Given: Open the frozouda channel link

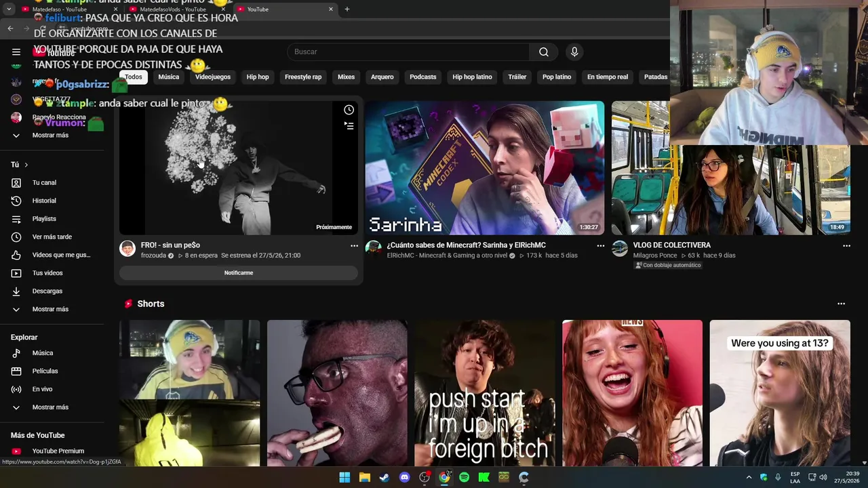Looking at the screenshot, I should (x=154, y=256).
